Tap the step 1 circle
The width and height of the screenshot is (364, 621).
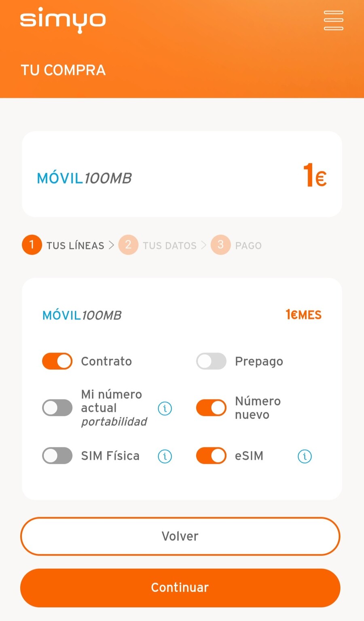click(32, 245)
